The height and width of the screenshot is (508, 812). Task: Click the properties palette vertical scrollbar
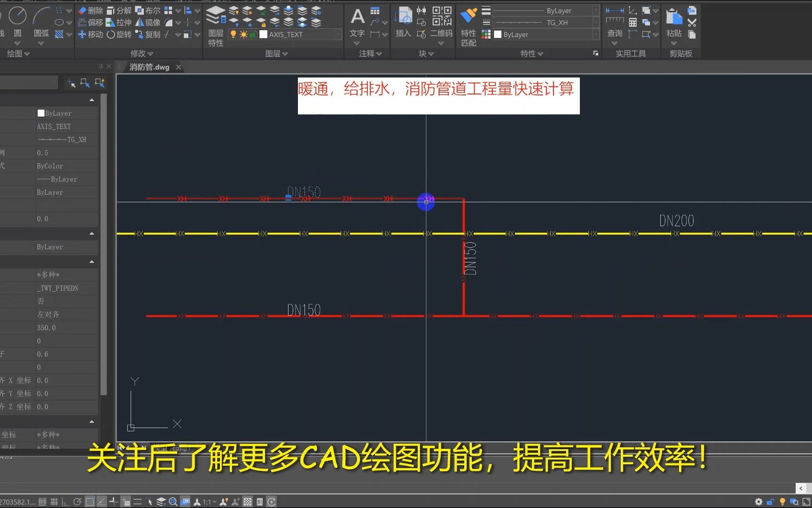coord(103,245)
